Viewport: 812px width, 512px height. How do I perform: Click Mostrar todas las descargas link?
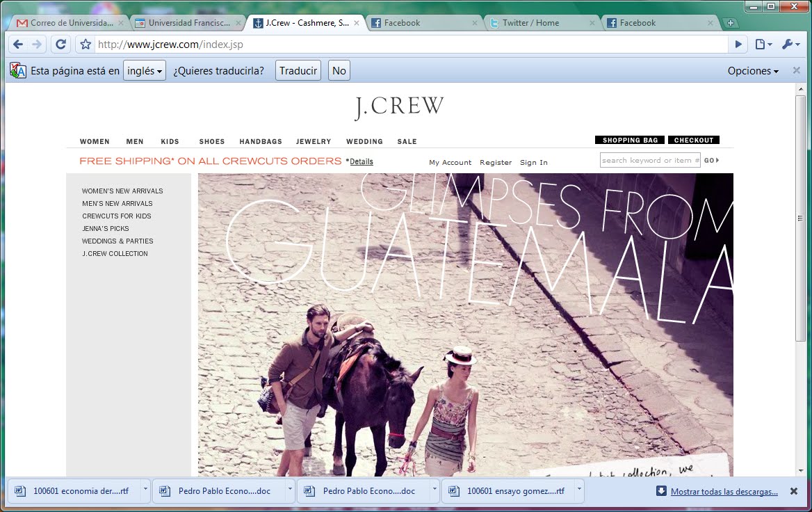724,492
